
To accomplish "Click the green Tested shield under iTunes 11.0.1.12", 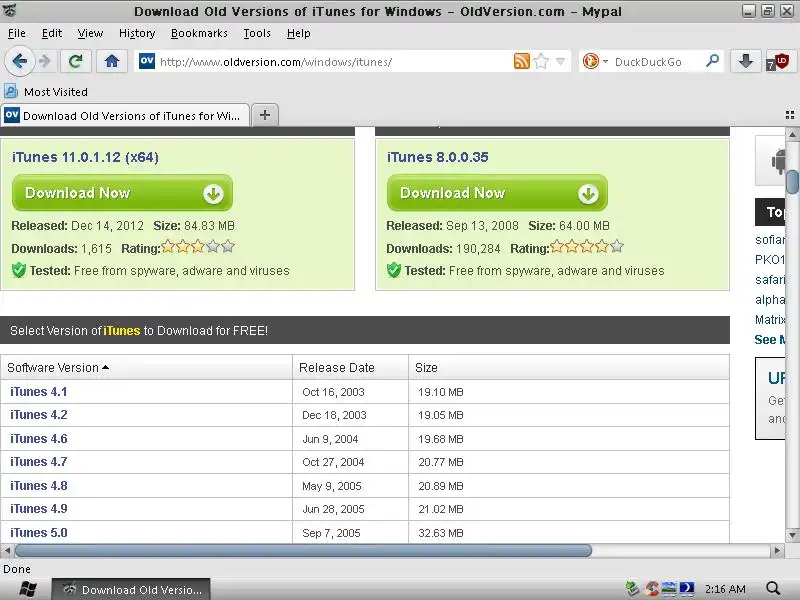I will [19, 270].
